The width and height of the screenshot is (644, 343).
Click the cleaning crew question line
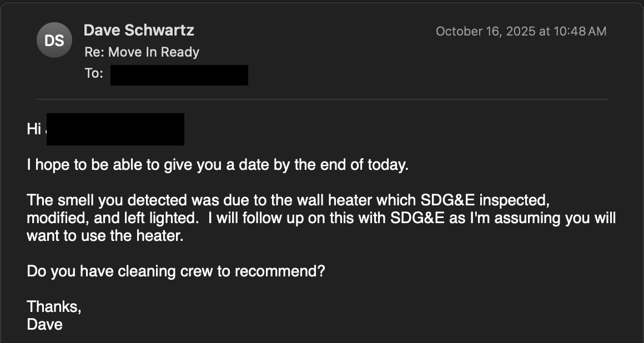(178, 271)
